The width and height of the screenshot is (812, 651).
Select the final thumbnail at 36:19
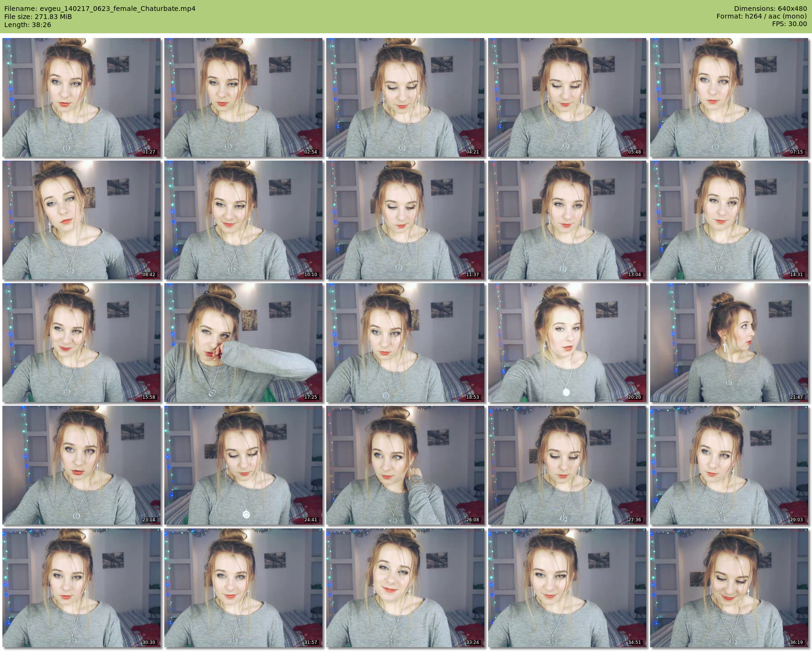(x=729, y=588)
